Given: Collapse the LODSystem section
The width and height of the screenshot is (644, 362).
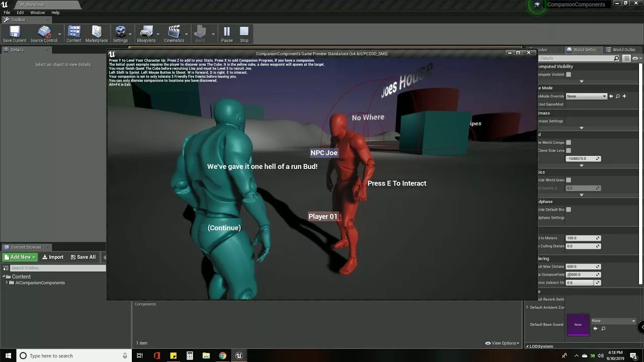Looking at the screenshot, I should pyautogui.click(x=527, y=346).
